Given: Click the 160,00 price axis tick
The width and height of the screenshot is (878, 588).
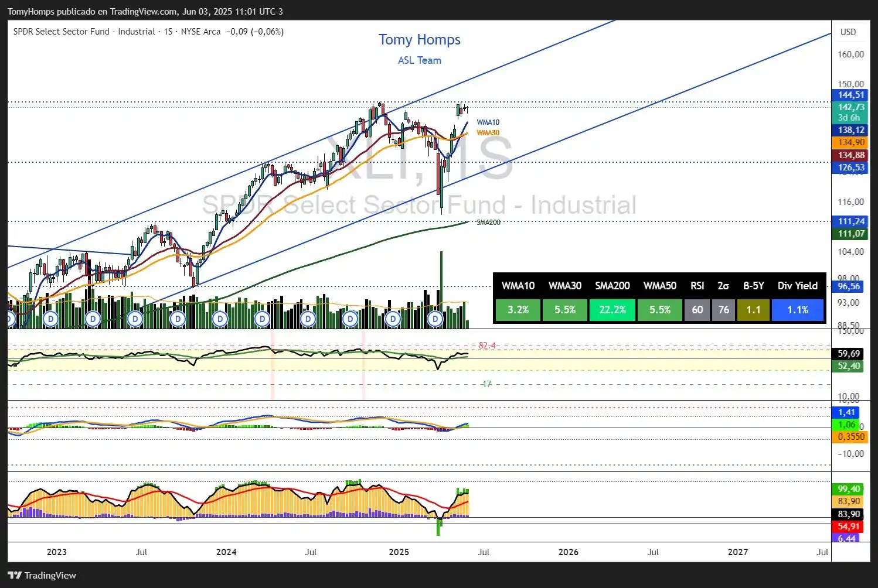Looking at the screenshot, I should [851, 54].
